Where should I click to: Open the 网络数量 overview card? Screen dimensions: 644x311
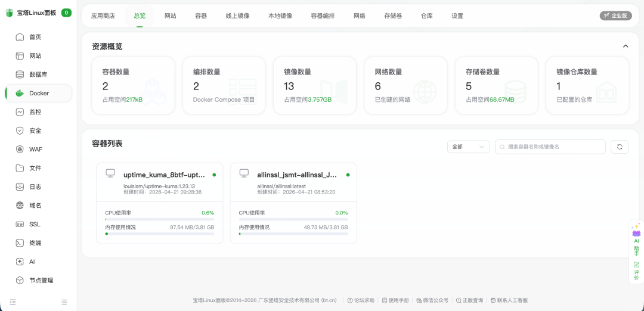pos(406,85)
